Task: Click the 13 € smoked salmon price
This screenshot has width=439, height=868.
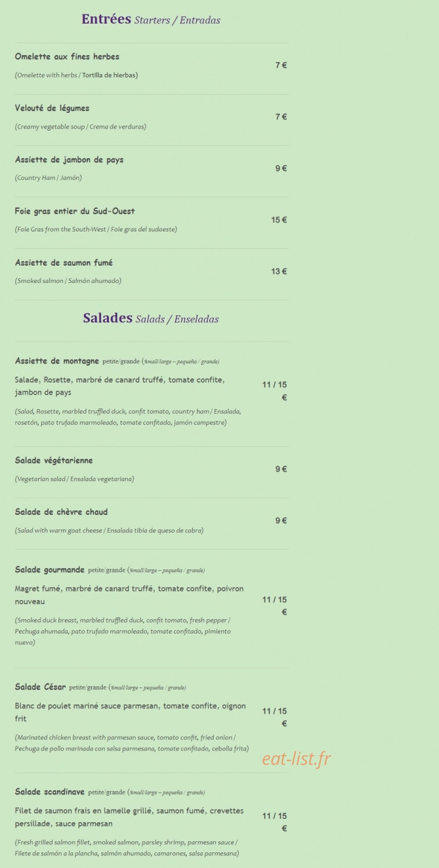Action: pyautogui.click(x=279, y=271)
